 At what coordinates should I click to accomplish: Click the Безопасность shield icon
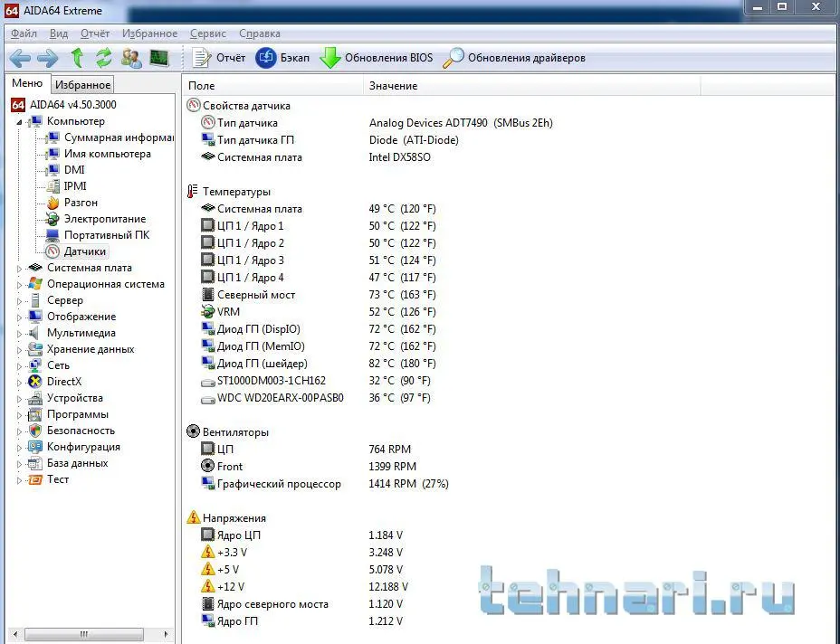click(34, 431)
